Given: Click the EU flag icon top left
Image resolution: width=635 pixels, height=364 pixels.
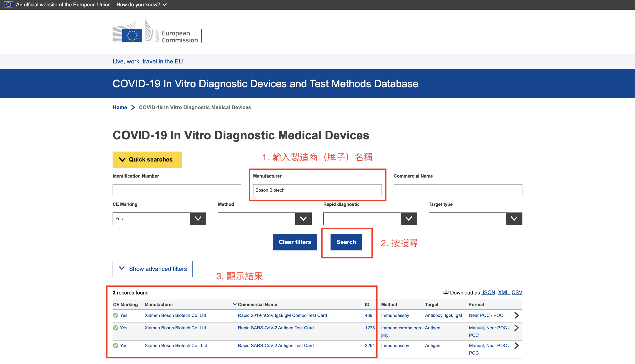Looking at the screenshot, I should (9, 4).
